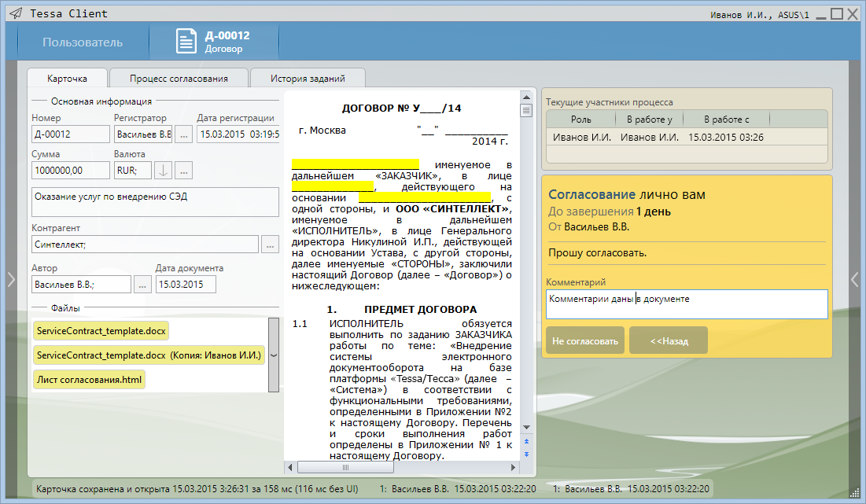The height and width of the screenshot is (504, 866).
Task: Click in the Комментарий text field
Action: point(686,304)
